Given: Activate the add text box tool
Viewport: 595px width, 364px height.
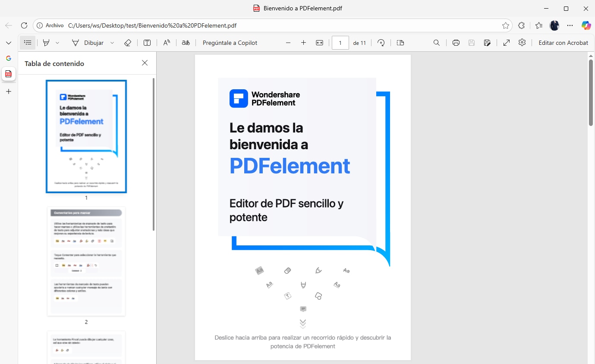Looking at the screenshot, I should (x=147, y=43).
